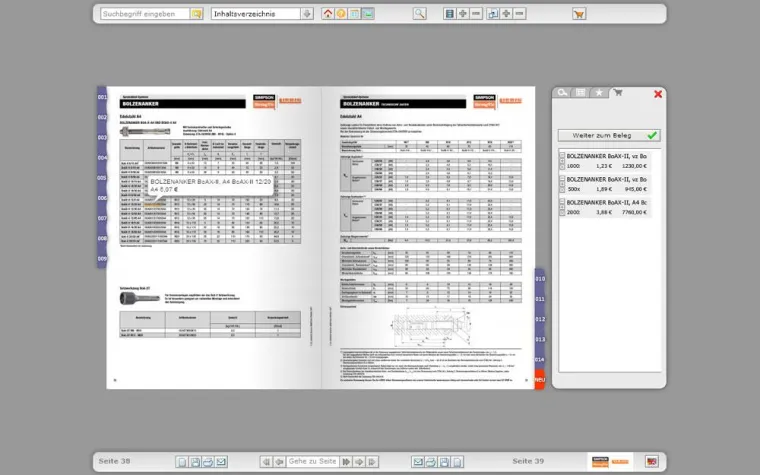The image size is (760, 475).
Task: Close the cart side panel with red X
Action: click(657, 94)
